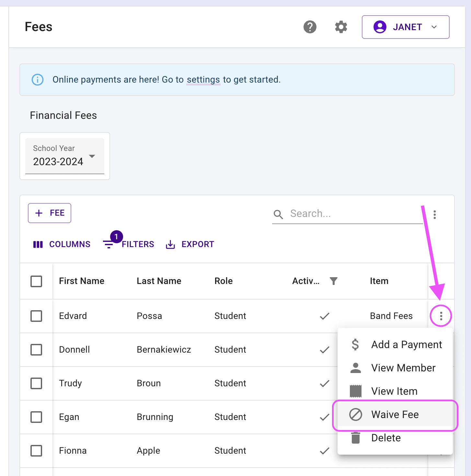Open the COLUMNS chooser

pos(62,244)
